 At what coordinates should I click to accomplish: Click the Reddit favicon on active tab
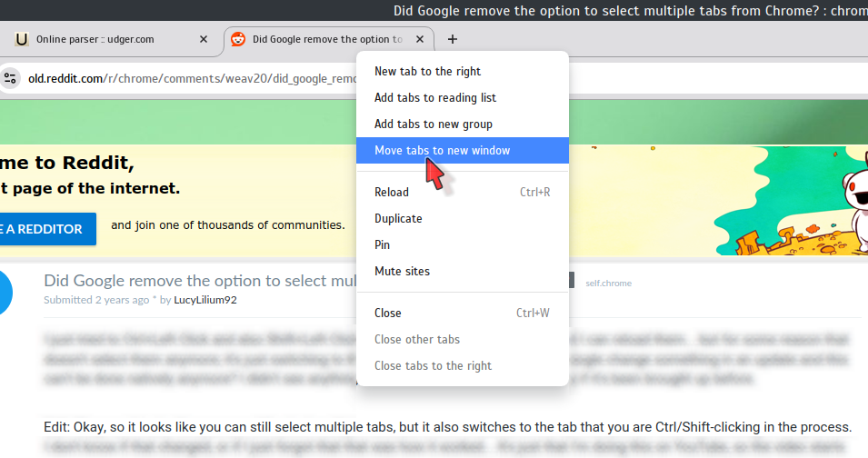tap(238, 39)
